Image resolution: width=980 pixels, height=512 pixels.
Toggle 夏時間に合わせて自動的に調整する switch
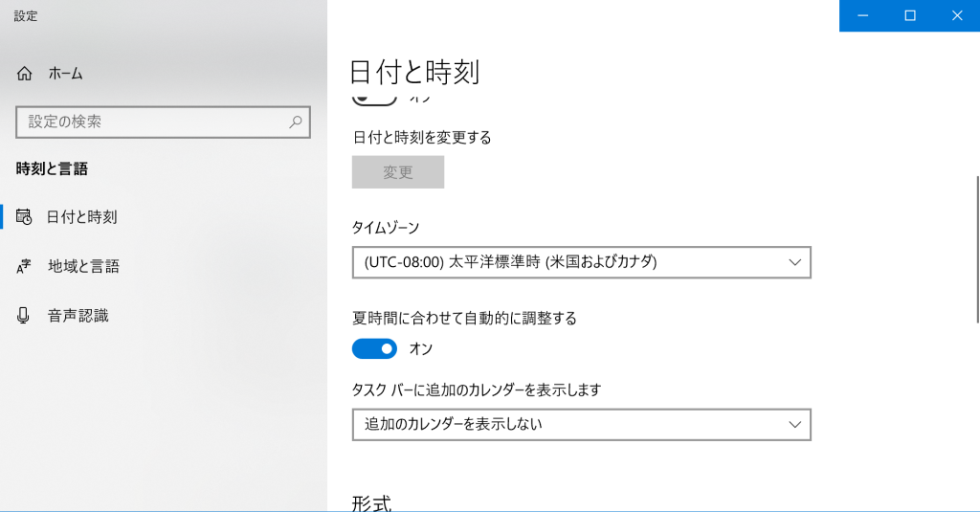tap(374, 349)
